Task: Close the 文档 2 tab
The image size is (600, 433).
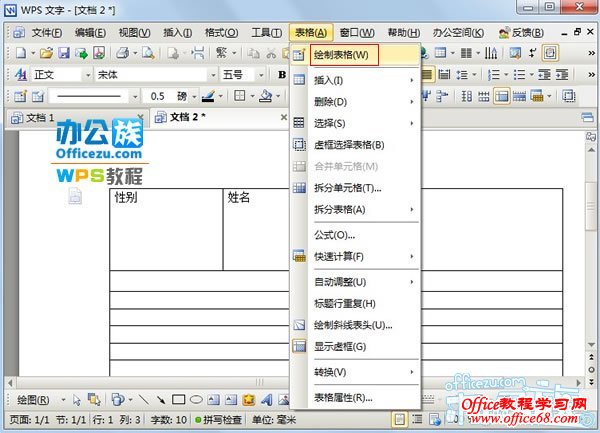Action: tap(284, 117)
